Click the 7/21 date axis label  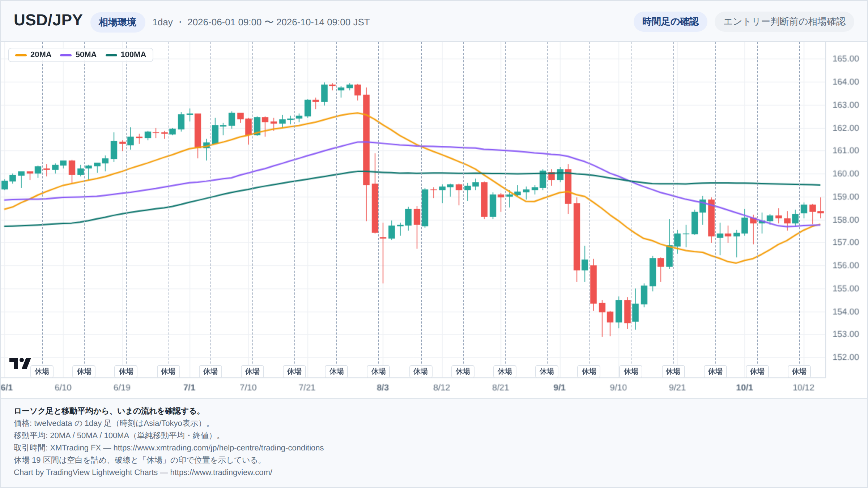307,388
